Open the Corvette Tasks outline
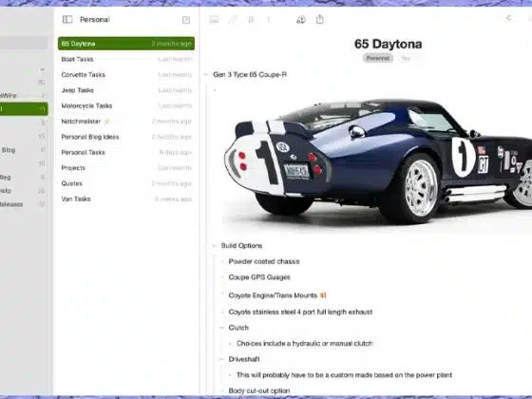Viewport: 532px width, 399px height. [x=126, y=75]
